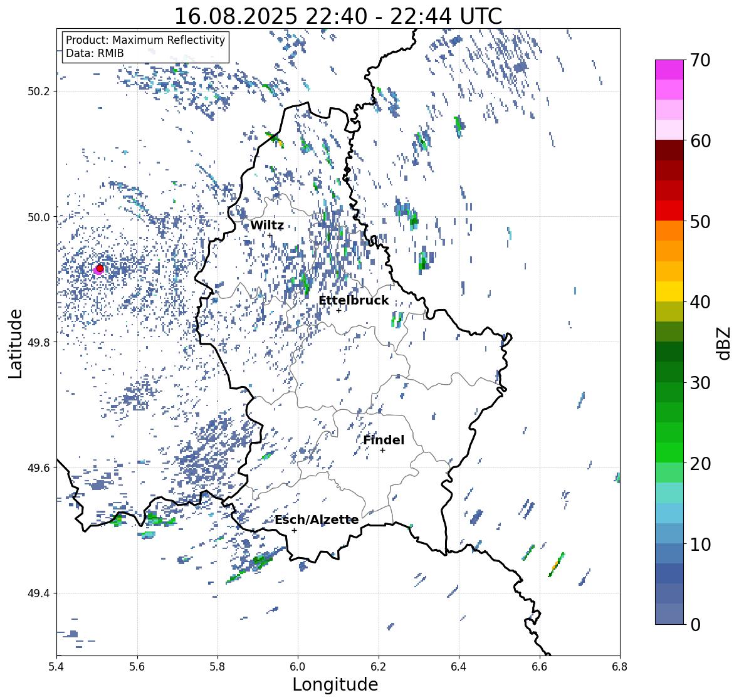
Task: Click the colorbar tick label 20
Action: pyautogui.click(x=700, y=464)
